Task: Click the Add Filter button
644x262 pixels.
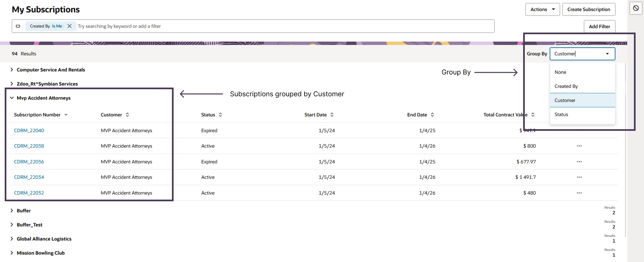Action: tap(599, 27)
